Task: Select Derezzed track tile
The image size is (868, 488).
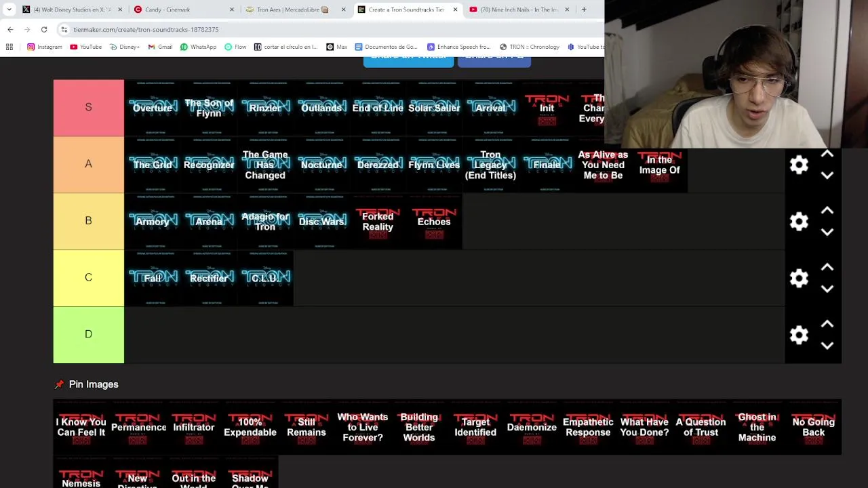Action: [378, 165]
